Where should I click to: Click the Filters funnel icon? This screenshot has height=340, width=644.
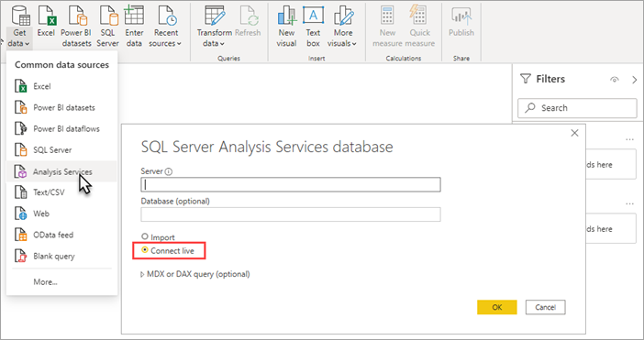(526, 79)
